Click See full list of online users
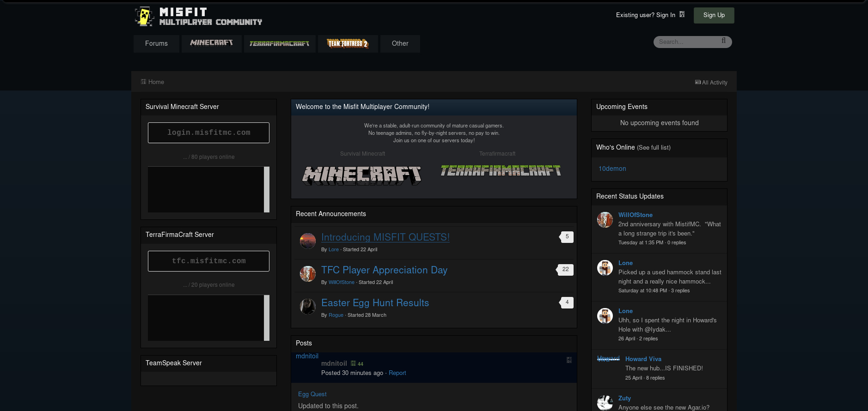This screenshot has height=411, width=868. [654, 148]
